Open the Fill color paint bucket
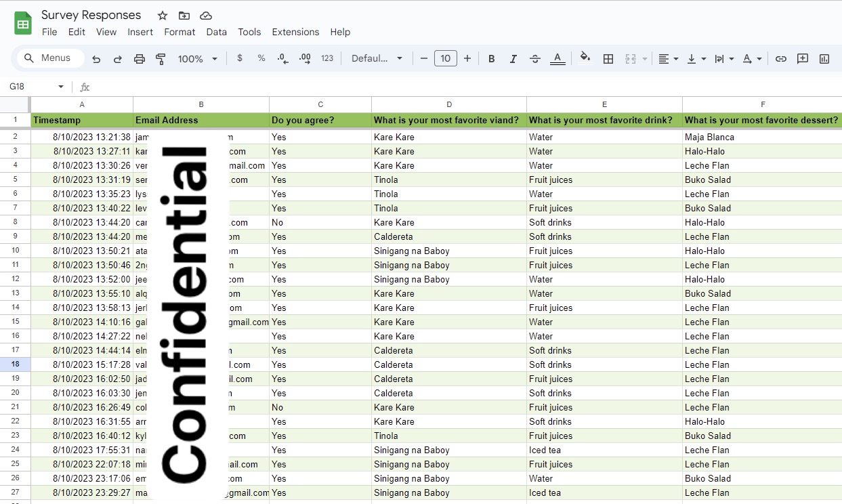 point(585,58)
